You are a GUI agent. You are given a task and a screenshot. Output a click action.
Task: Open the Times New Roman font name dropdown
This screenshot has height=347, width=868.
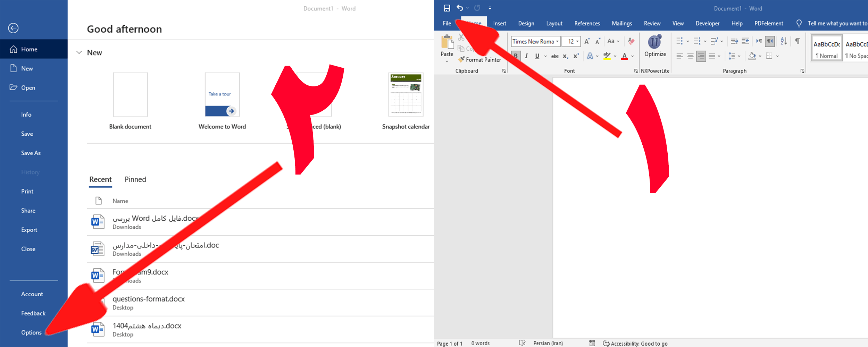coord(557,42)
